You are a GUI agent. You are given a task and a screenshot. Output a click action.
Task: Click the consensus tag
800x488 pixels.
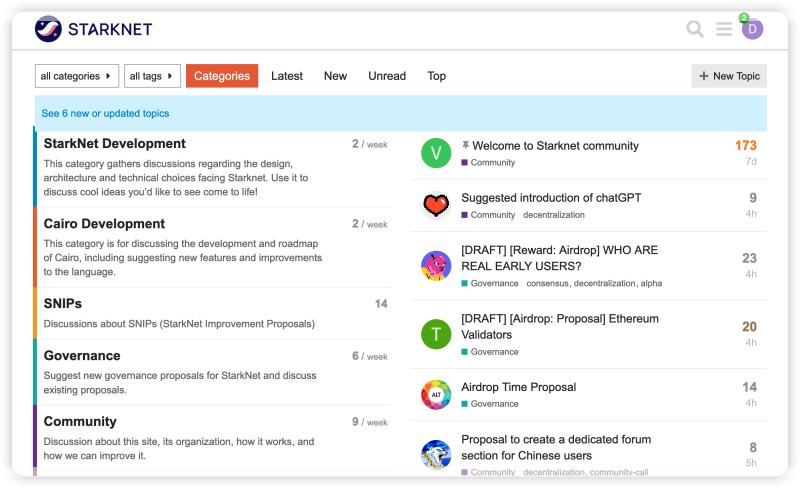click(x=547, y=283)
